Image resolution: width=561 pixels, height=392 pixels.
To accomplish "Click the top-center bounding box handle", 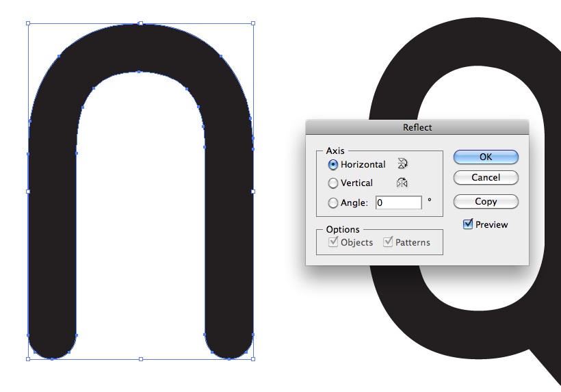I will [141, 23].
